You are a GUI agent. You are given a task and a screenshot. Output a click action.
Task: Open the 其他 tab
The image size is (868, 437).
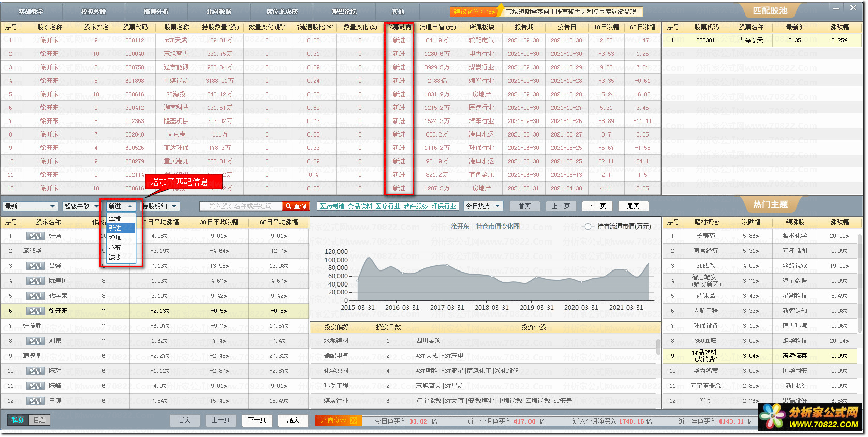tap(398, 11)
